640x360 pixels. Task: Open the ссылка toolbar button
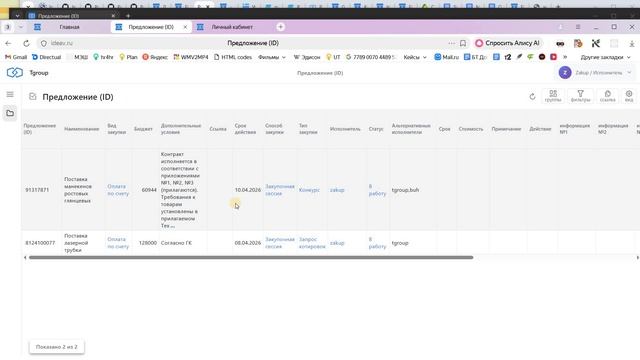(608, 96)
